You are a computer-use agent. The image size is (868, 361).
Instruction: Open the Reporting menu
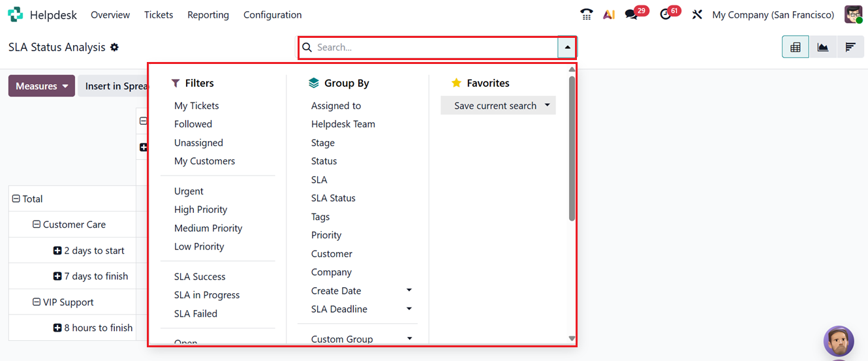[208, 14]
